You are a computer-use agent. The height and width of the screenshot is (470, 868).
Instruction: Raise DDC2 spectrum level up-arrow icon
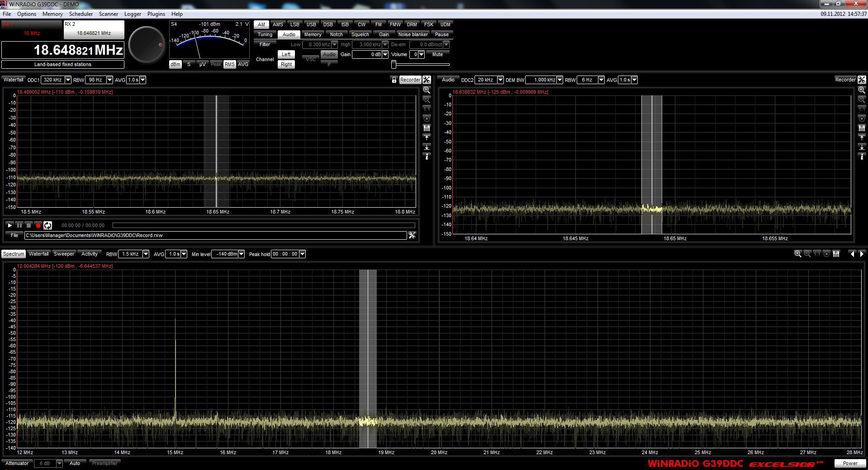coord(862,138)
